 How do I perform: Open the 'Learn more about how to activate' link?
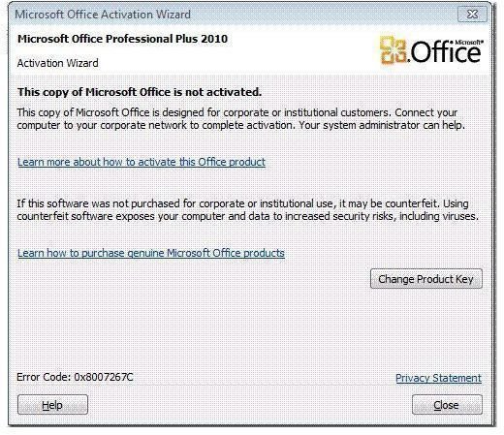pos(142,162)
